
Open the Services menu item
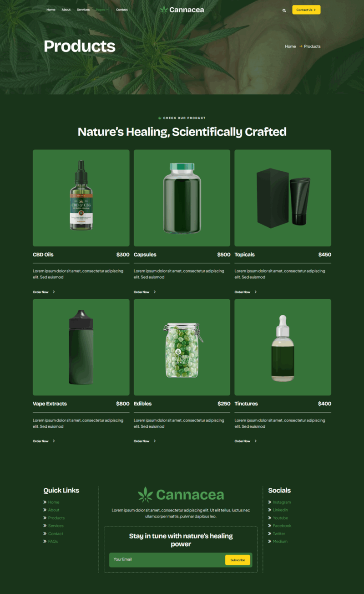coord(83,10)
